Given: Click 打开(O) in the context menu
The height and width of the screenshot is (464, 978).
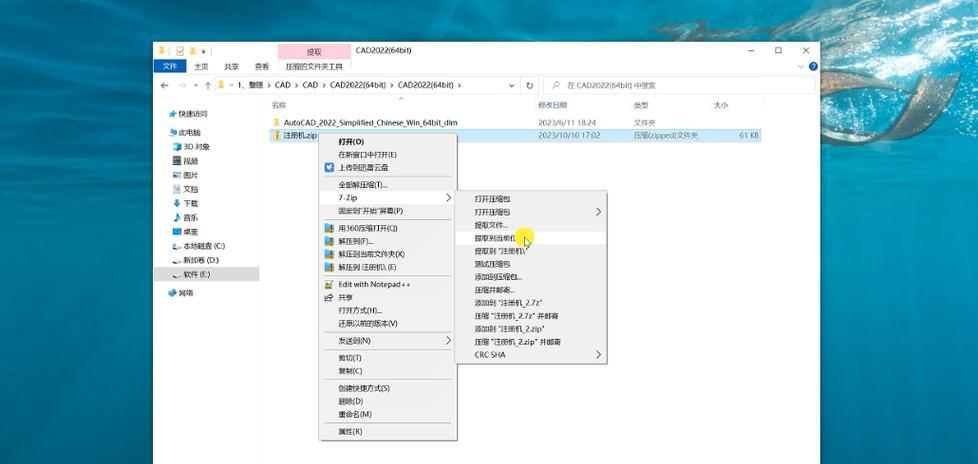Looking at the screenshot, I should coord(351,142).
